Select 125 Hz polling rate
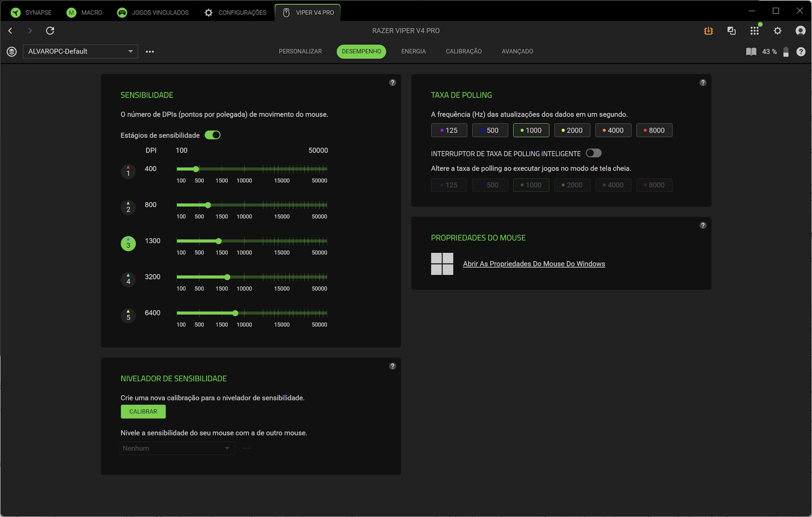812x517 pixels. 449,130
